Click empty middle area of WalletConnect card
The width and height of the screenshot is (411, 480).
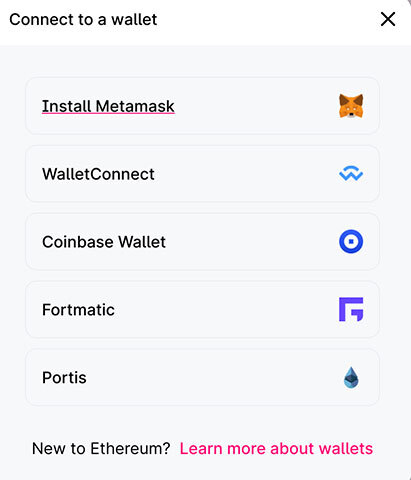tap(247, 174)
